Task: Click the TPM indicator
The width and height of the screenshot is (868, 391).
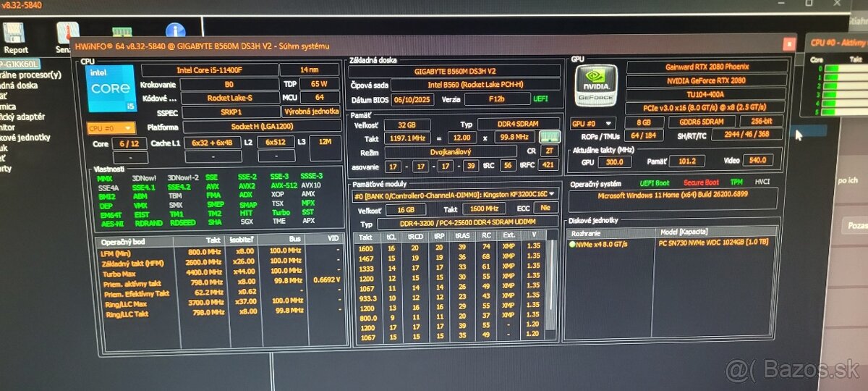Action: [x=736, y=182]
